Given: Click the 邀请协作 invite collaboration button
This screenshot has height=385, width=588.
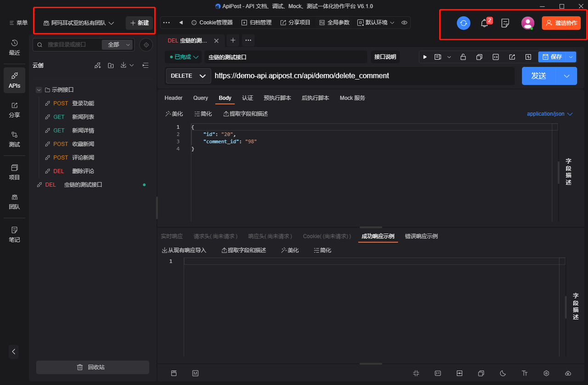Looking at the screenshot, I should click(561, 22).
